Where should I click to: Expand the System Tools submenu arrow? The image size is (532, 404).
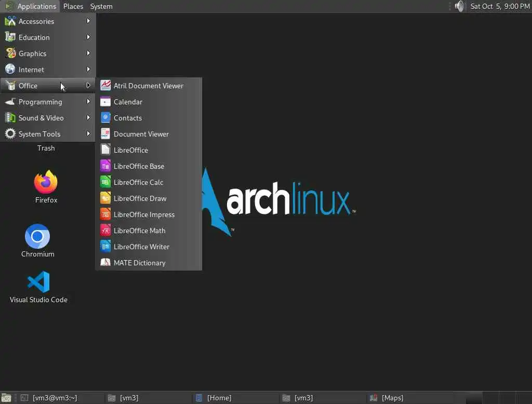tap(88, 133)
